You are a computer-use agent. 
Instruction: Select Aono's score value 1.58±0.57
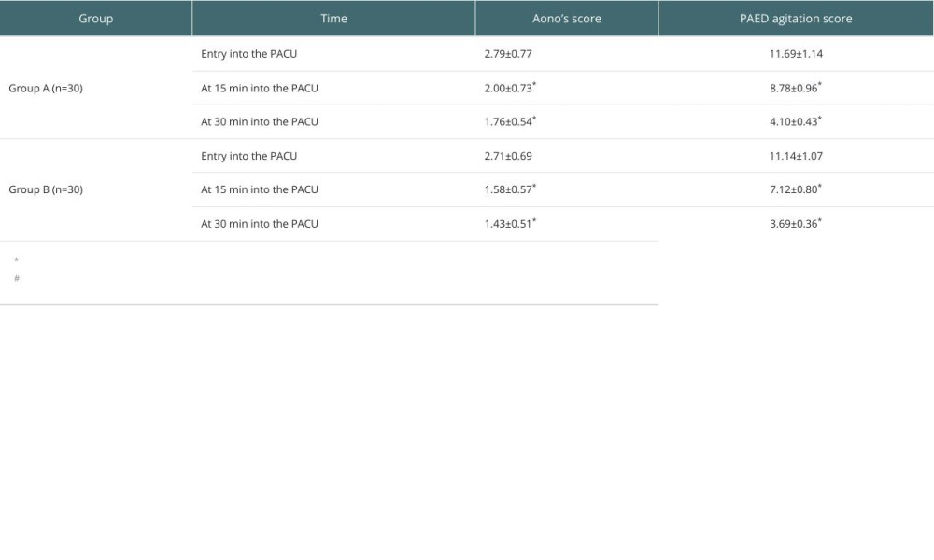click(510, 189)
